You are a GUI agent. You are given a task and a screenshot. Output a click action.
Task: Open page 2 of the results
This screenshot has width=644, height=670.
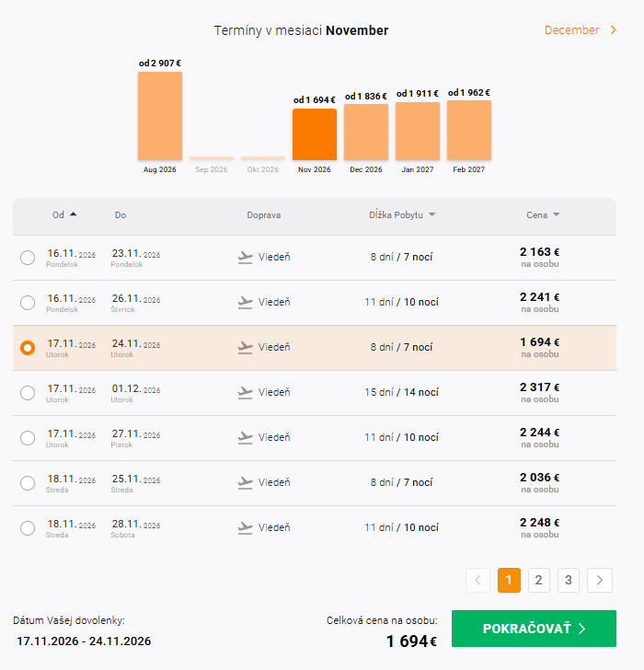point(539,580)
